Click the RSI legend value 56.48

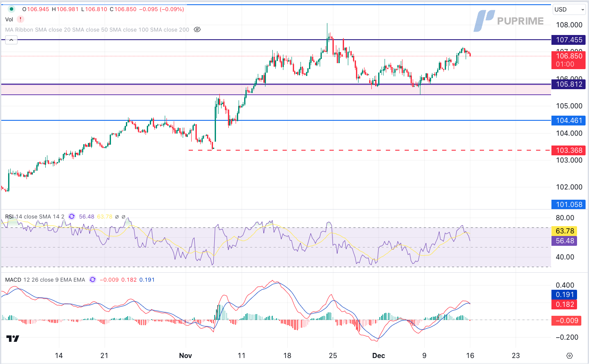(x=87, y=216)
